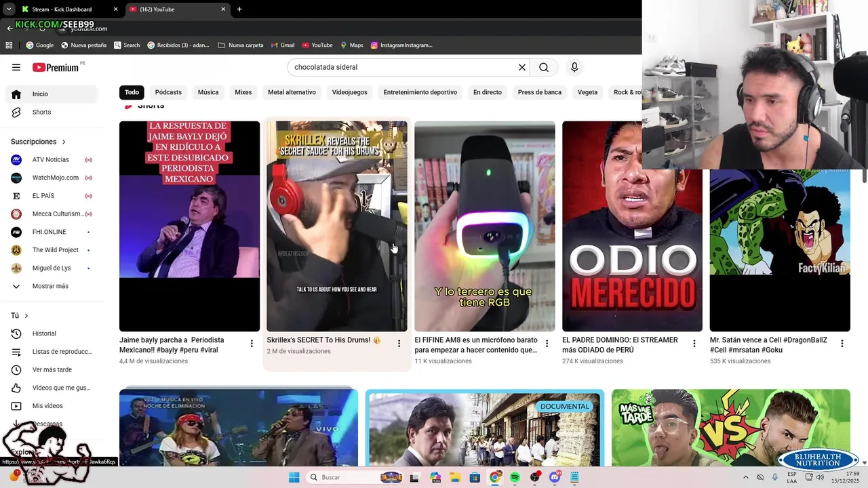Screen dimensions: 868x488
Task: Open the Chrome apps grid in bookmarks bar
Action: (x=9, y=45)
